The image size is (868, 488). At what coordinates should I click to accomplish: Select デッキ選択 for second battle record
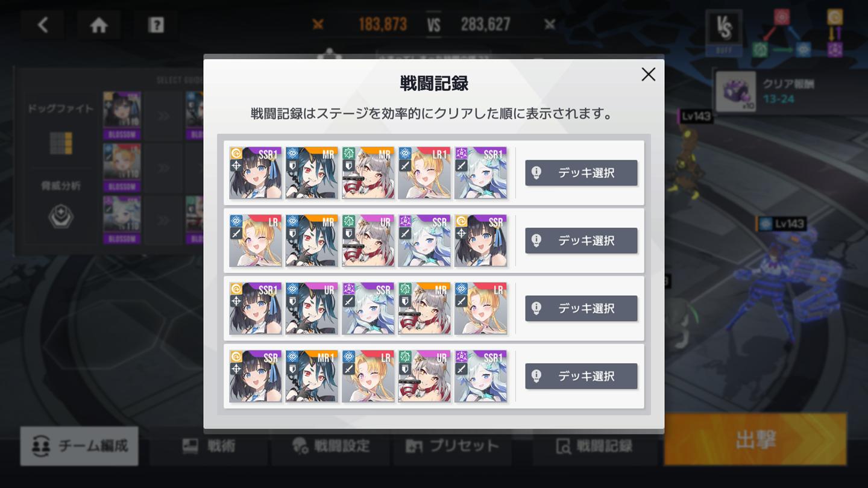tap(581, 240)
